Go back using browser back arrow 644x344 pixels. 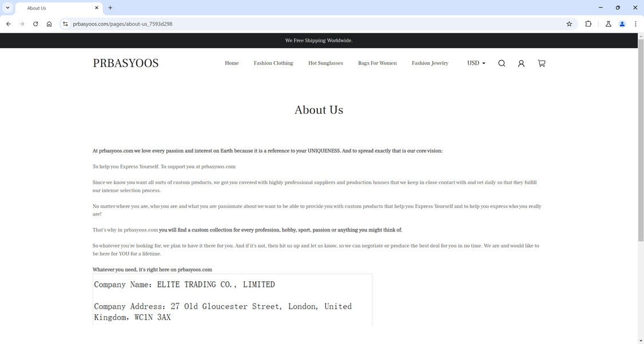[x=9, y=24]
